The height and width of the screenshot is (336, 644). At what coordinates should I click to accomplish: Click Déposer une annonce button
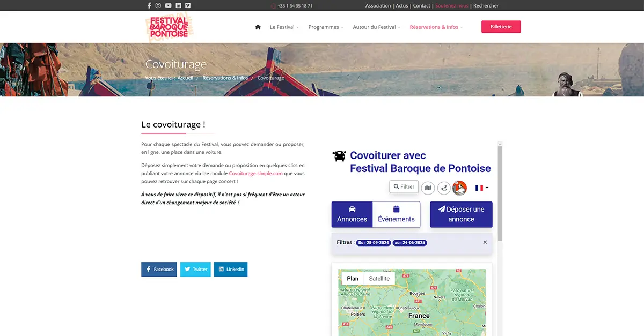(x=461, y=214)
